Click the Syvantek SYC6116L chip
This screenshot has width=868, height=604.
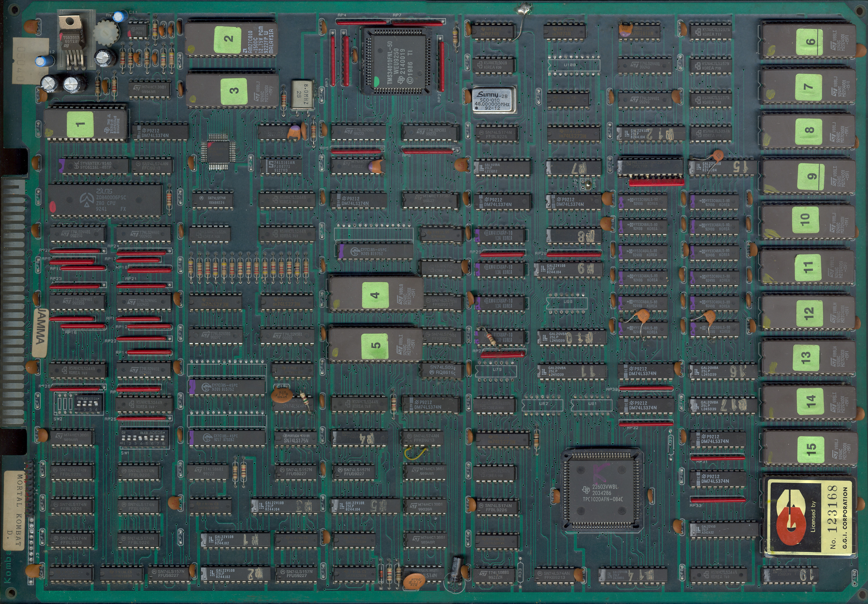95,165
